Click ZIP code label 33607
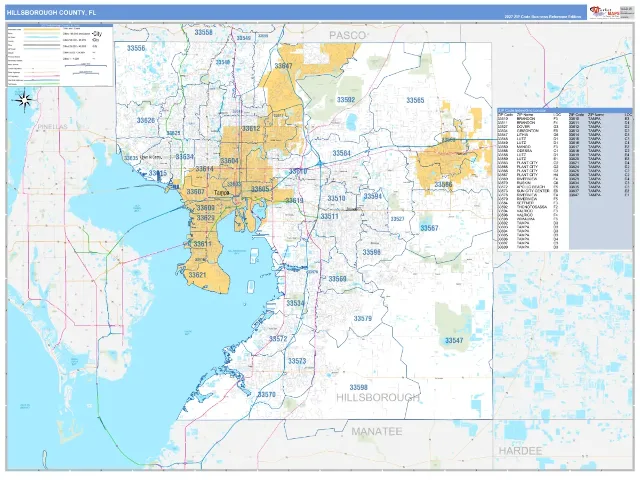640x480 pixels. point(196,191)
